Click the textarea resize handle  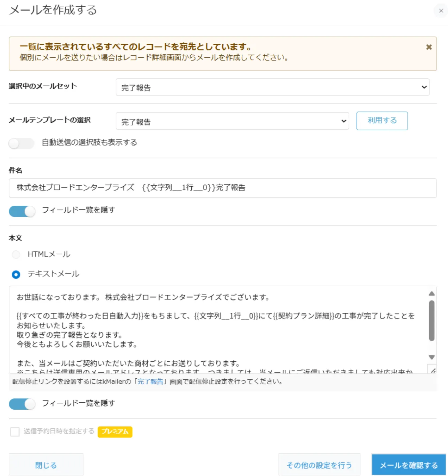click(433, 370)
